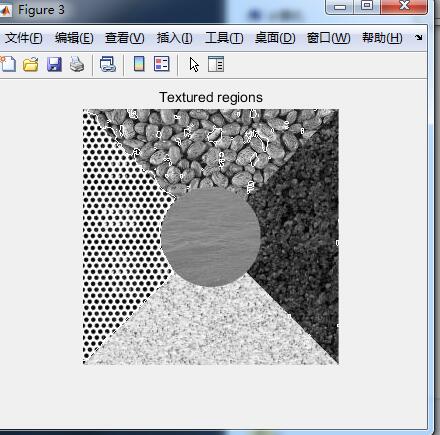Open the 桌面(D) menu
This screenshot has width=440, height=435.
pyautogui.click(x=275, y=38)
